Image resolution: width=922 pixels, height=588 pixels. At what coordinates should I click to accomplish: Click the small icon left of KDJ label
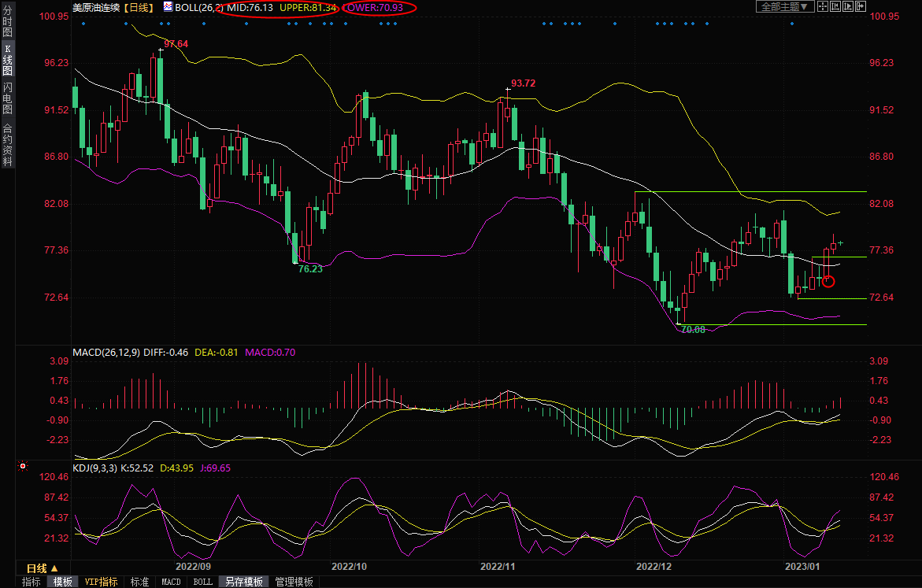coord(21,466)
